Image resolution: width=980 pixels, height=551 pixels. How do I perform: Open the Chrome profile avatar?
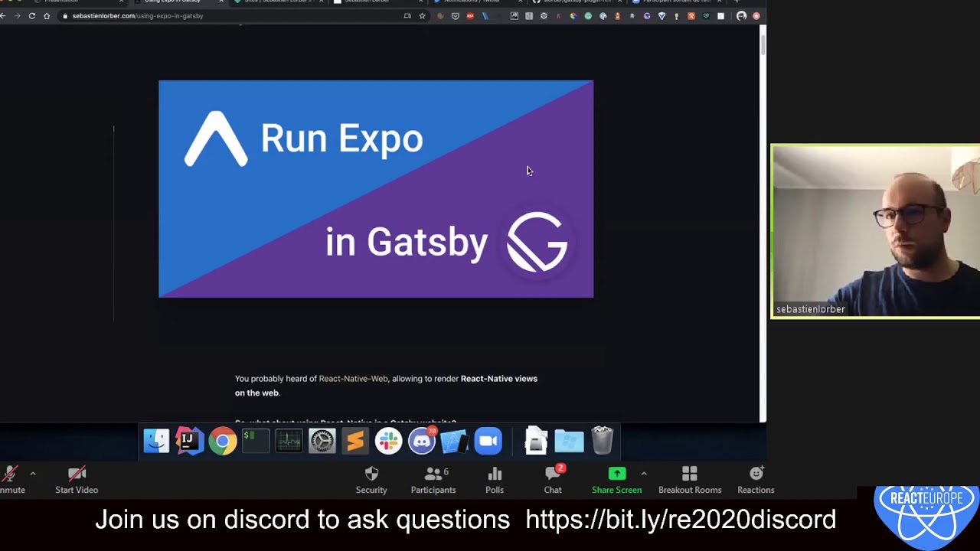(x=741, y=16)
